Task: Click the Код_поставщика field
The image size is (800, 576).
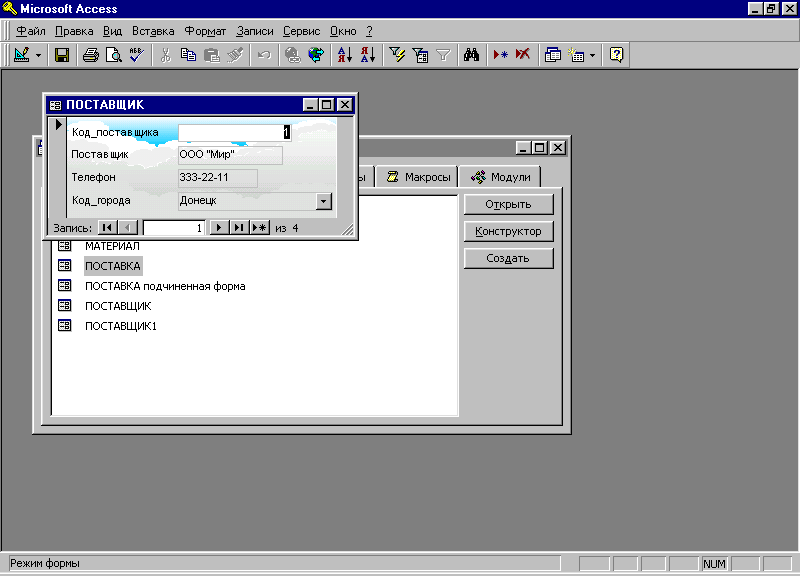Action: (x=235, y=132)
